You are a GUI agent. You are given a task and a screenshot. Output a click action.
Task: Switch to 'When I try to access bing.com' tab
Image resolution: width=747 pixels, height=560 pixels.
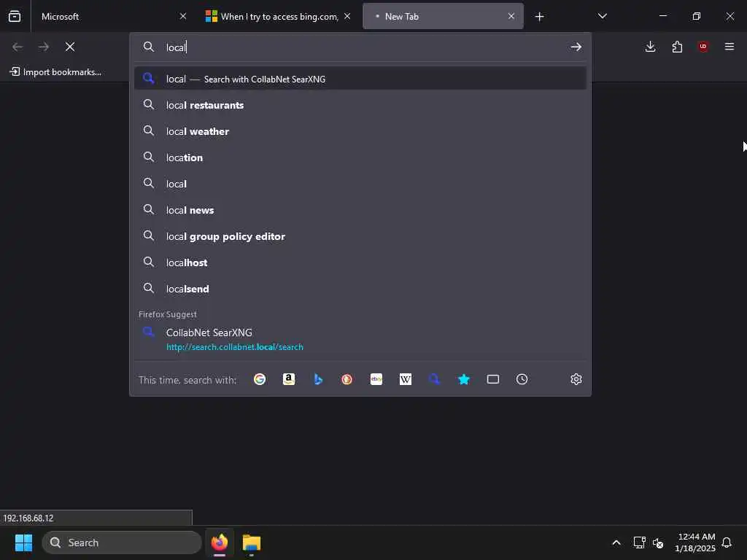point(279,17)
